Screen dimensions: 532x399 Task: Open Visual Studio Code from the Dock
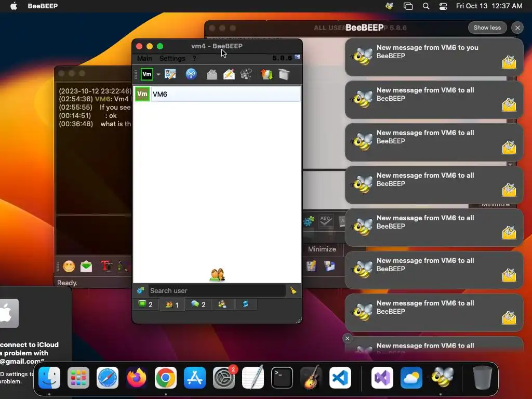click(x=340, y=378)
